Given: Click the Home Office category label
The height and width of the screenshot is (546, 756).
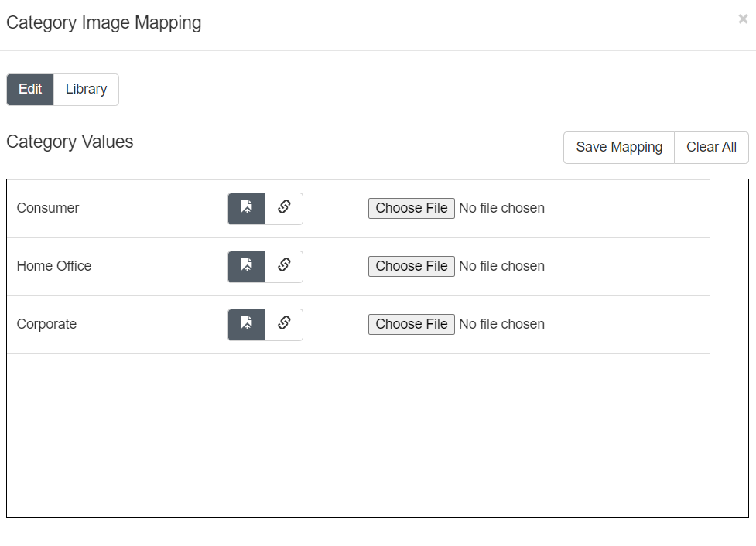Looking at the screenshot, I should click(x=54, y=266).
